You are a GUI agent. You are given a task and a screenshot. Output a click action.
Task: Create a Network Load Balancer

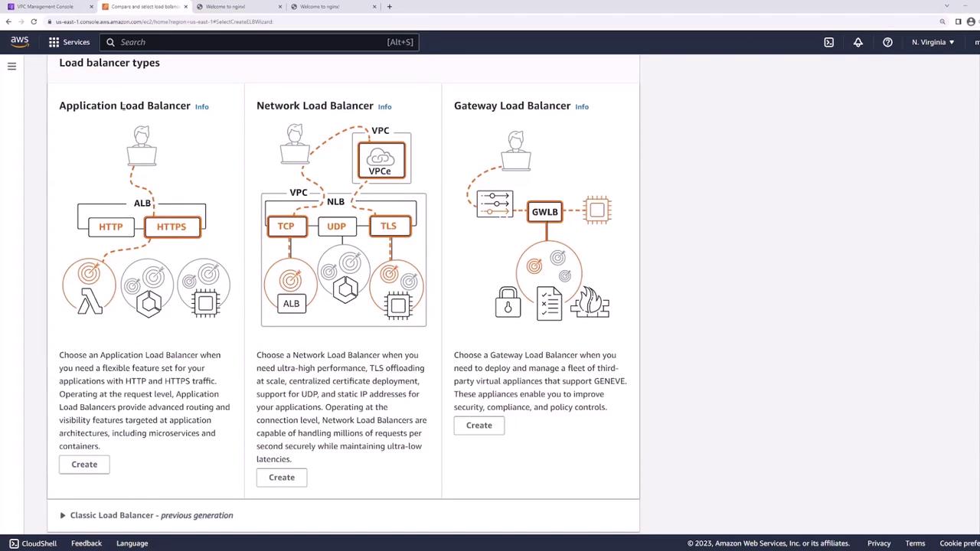[282, 478]
